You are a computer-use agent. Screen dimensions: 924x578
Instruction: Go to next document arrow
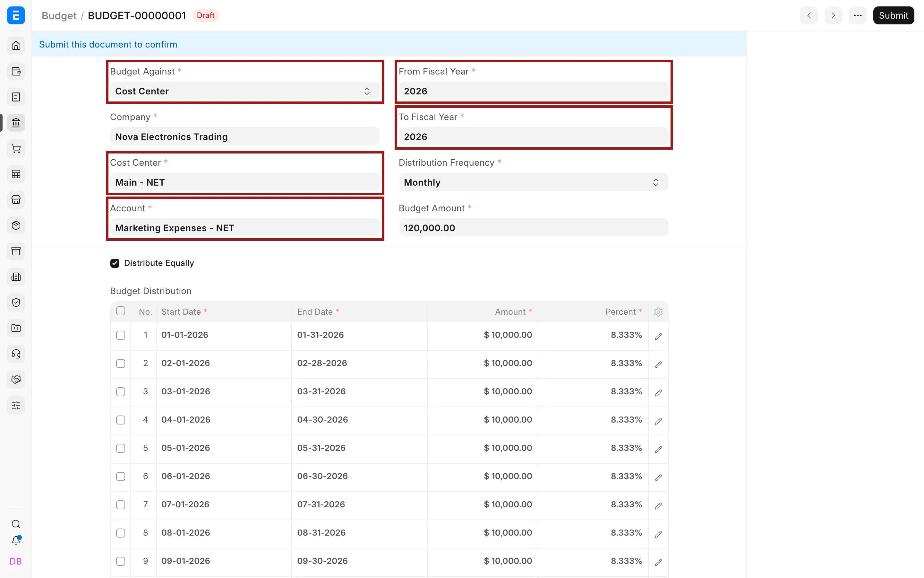(833, 15)
